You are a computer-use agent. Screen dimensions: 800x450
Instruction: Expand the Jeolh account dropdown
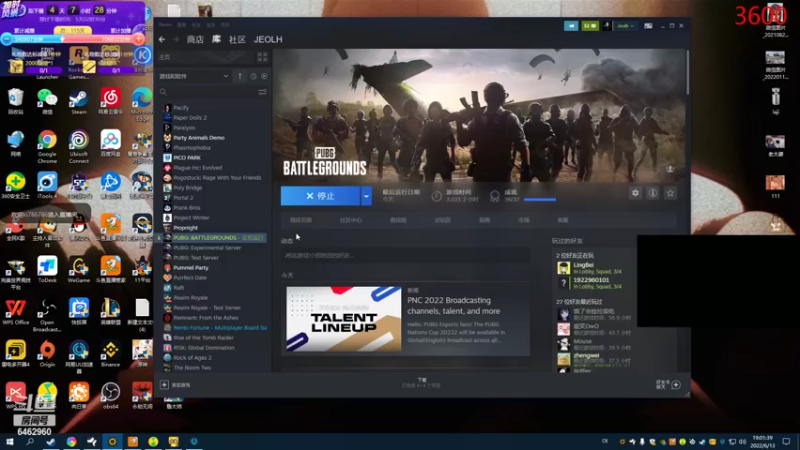point(626,26)
